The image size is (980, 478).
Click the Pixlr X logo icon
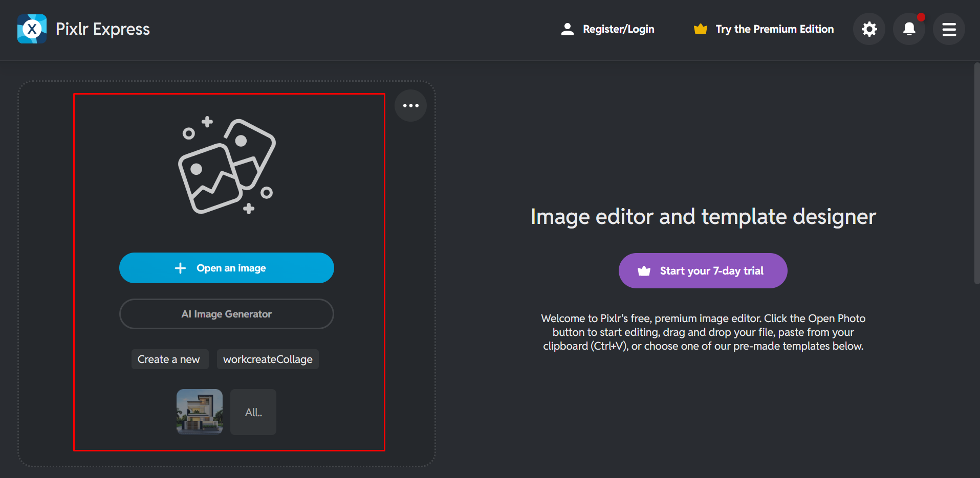(32, 29)
